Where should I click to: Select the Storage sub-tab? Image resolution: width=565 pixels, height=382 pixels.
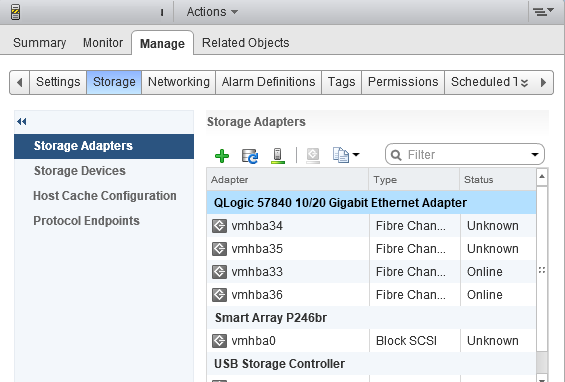(x=114, y=82)
